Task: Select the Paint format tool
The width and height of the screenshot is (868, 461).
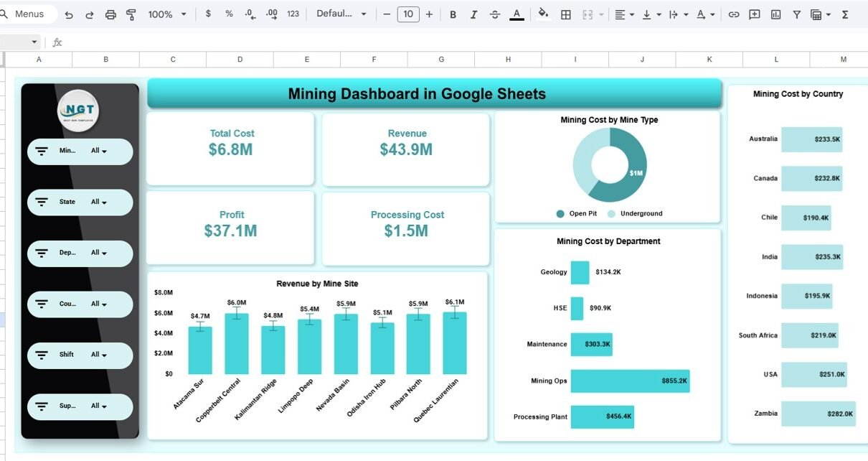Action: click(131, 14)
